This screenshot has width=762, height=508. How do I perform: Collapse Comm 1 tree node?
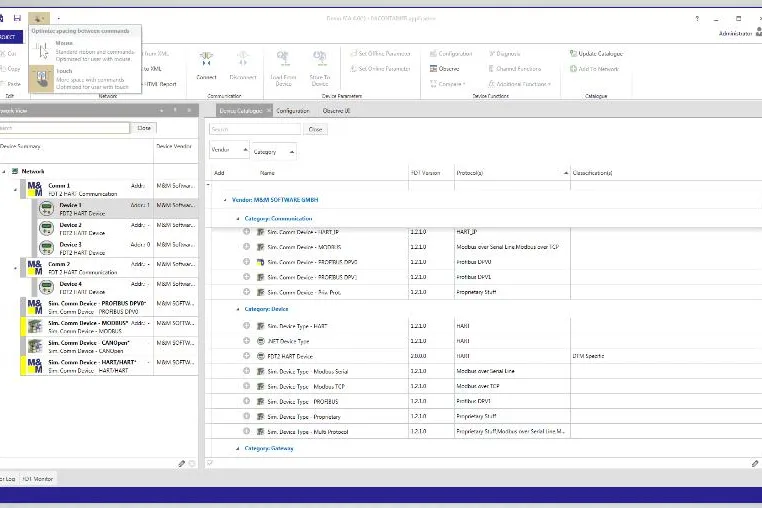click(x=15, y=189)
